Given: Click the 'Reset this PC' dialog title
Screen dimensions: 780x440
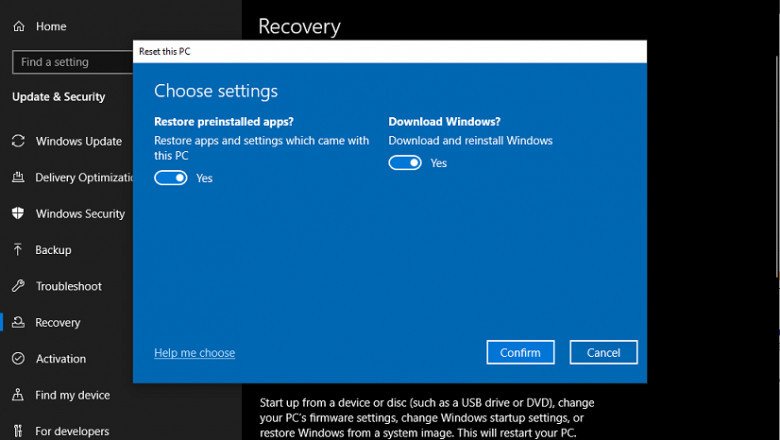Looking at the screenshot, I should point(165,51).
